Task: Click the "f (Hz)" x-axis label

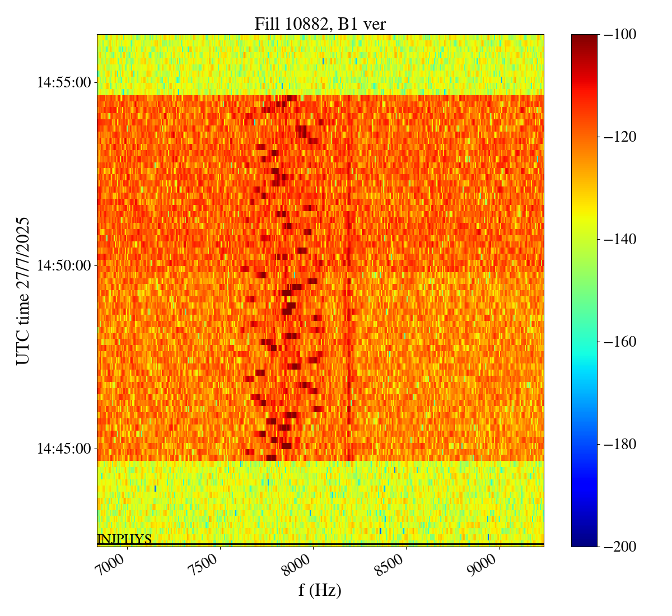Action: point(320,590)
